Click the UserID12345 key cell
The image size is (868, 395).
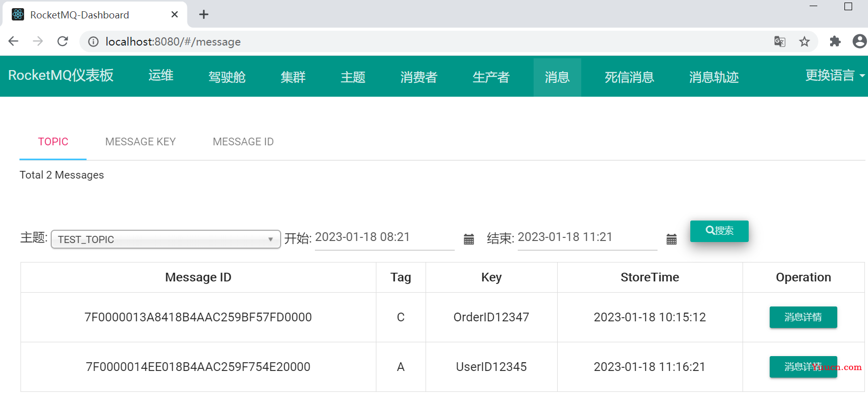click(x=491, y=367)
